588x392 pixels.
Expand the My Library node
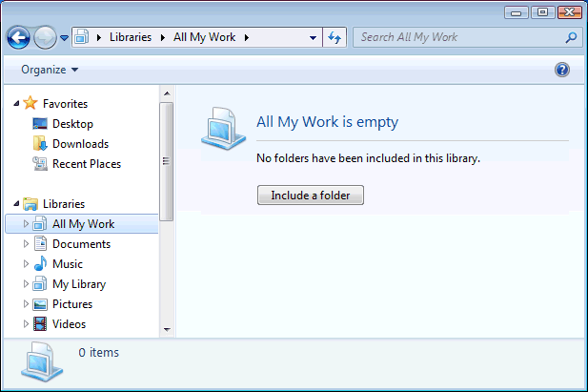pyautogui.click(x=26, y=283)
